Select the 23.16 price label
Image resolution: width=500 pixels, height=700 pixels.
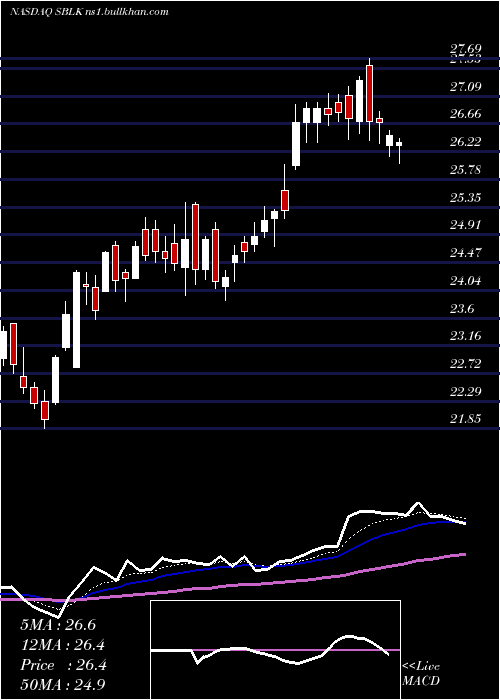[465, 335]
